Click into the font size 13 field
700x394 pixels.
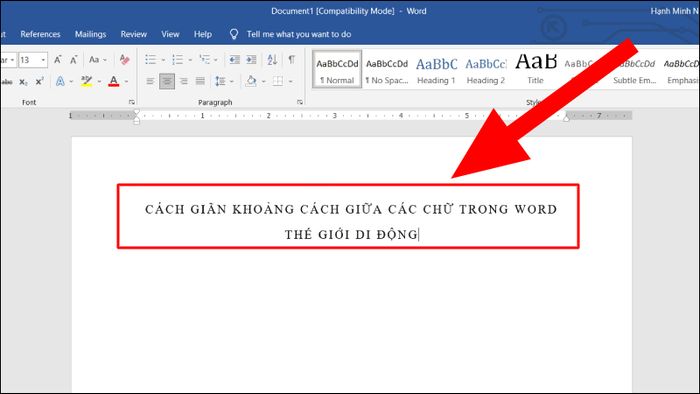29,60
